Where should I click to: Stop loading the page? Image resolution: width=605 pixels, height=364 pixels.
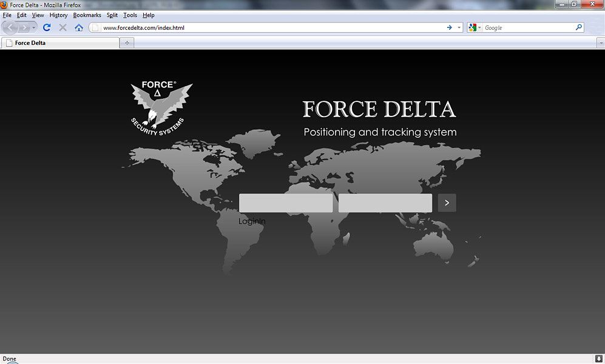(x=63, y=27)
